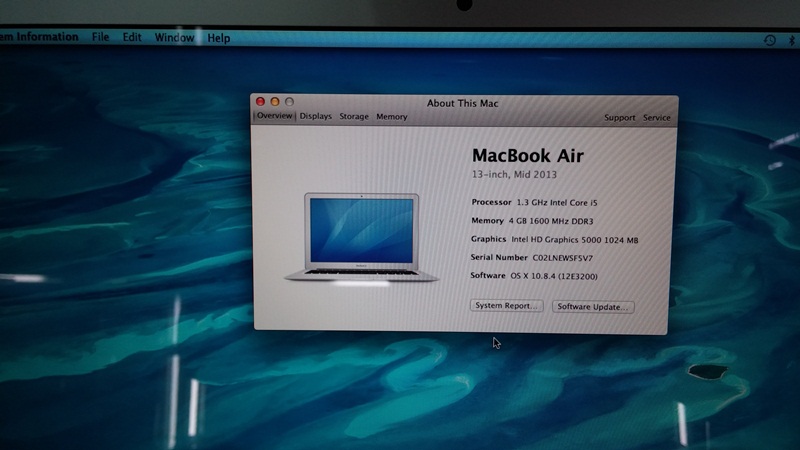Viewport: 800px width, 450px height.
Task: Open the Help menu
Action: point(218,38)
